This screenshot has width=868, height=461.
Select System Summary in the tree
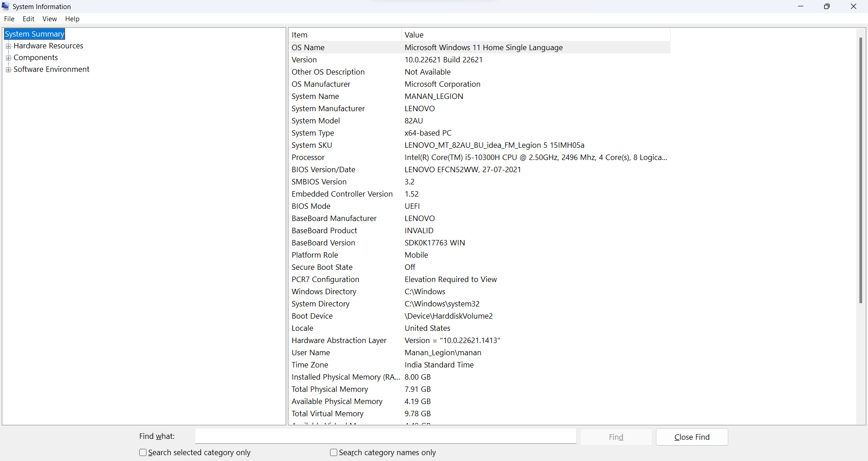point(35,34)
